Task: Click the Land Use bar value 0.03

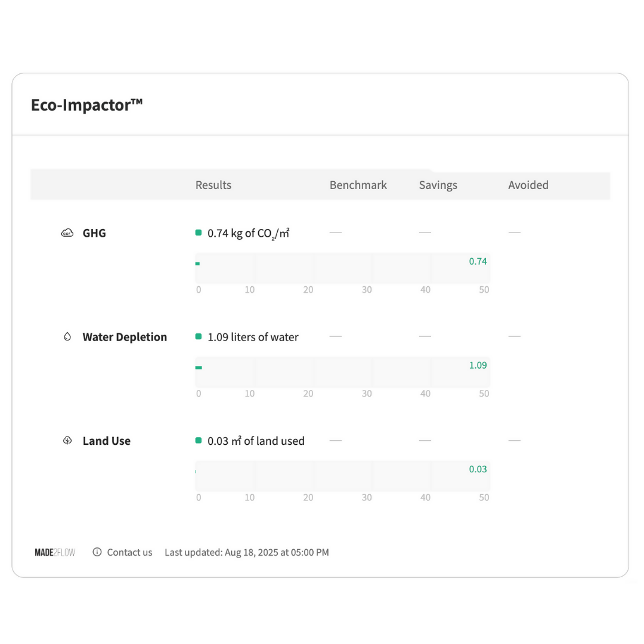Action: (x=478, y=469)
